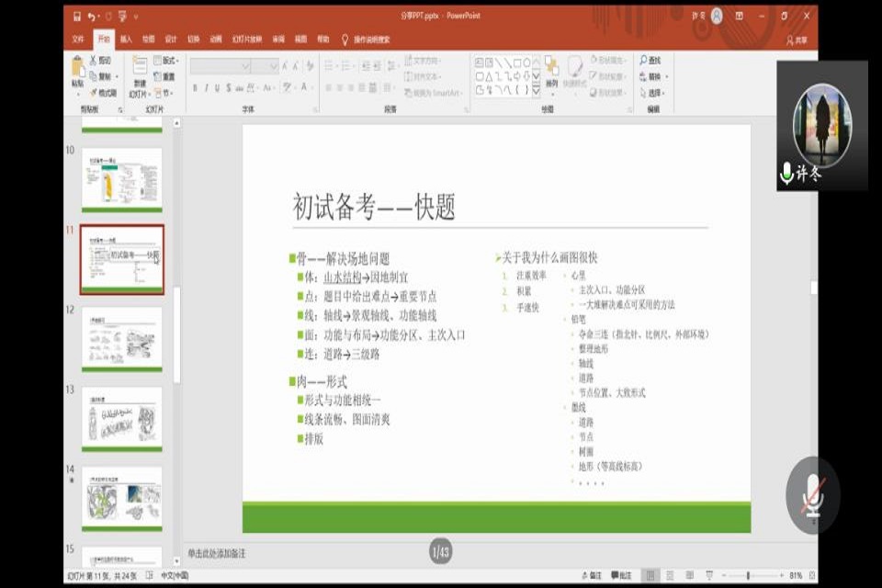Click the Clear Formatting icon
882x588 pixels.
point(310,66)
